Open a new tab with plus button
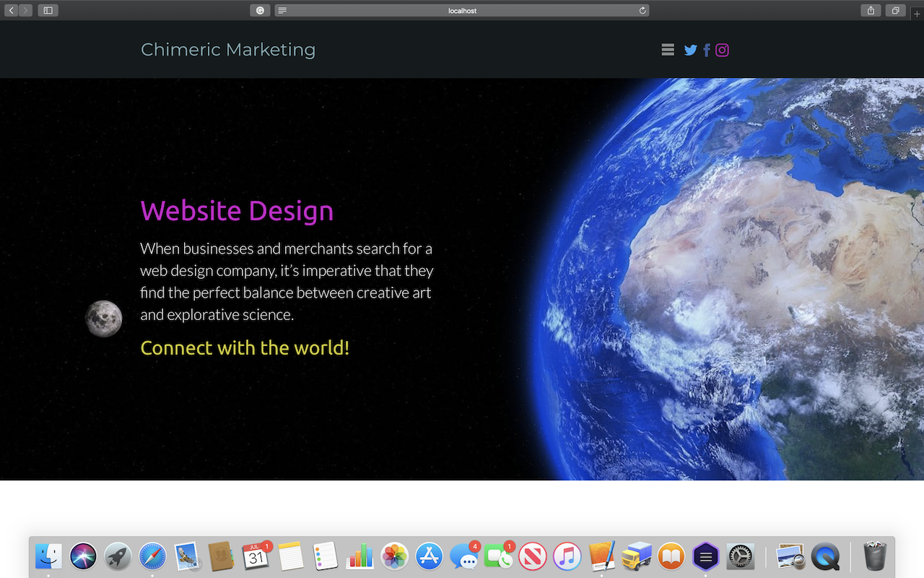Image resolution: width=924 pixels, height=578 pixels. point(918,14)
